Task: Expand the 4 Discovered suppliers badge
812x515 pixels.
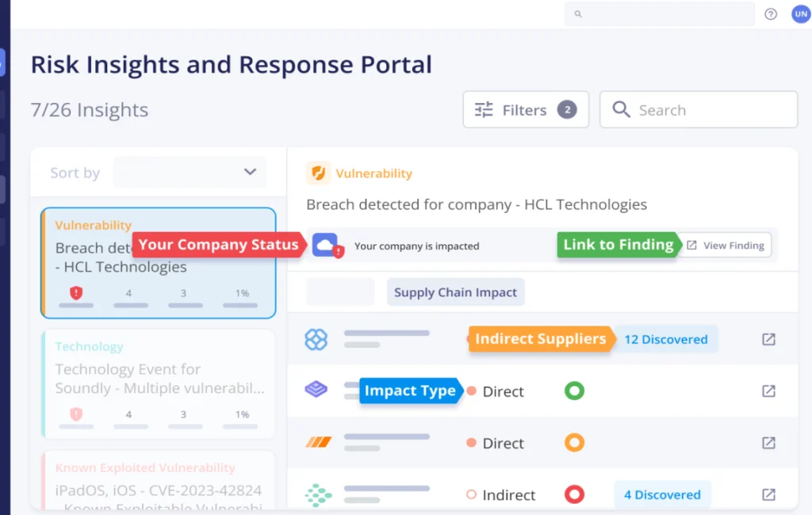Action: (662, 494)
